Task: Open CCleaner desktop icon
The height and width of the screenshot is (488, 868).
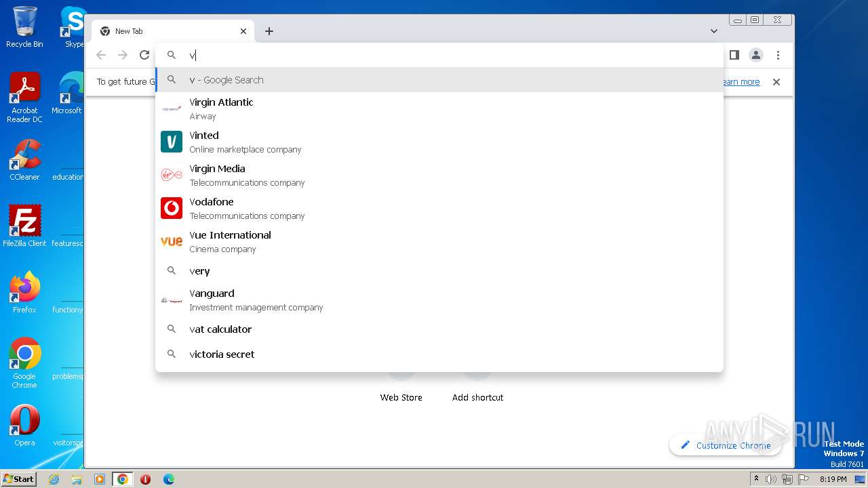Action: coord(24,161)
